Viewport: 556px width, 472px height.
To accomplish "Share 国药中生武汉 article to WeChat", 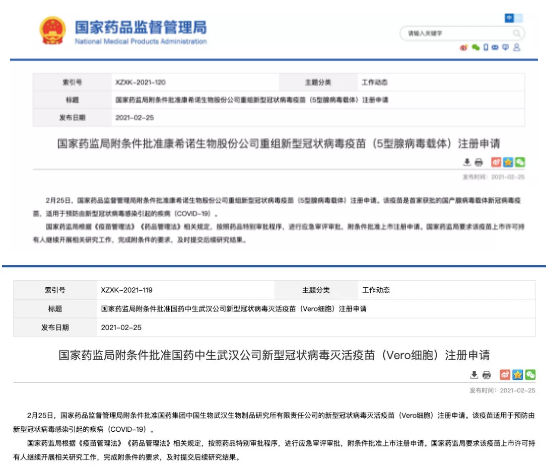I will [x=530, y=375].
